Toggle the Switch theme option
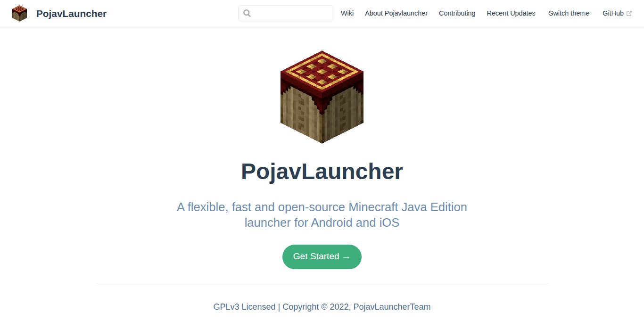The height and width of the screenshot is (321, 644). click(569, 13)
